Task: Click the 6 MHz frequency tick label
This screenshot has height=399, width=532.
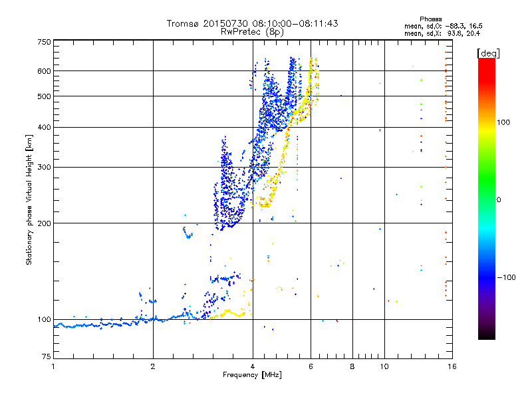Action: coord(311,366)
